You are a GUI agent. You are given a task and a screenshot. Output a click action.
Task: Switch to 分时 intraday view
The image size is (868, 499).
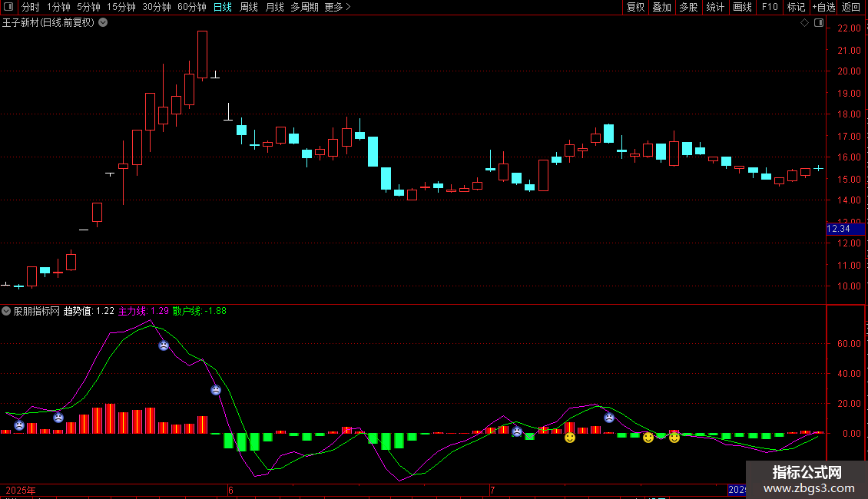(31, 7)
